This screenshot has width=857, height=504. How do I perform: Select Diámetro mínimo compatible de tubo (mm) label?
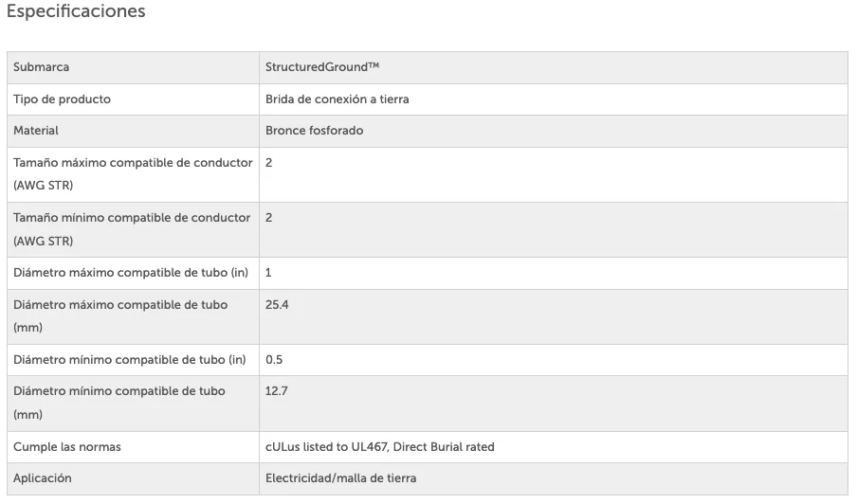119,403
